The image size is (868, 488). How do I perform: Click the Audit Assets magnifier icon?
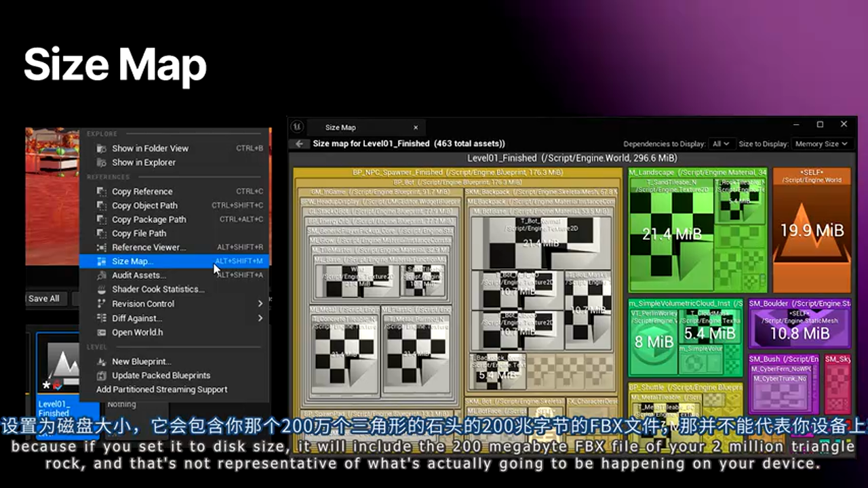pyautogui.click(x=100, y=275)
